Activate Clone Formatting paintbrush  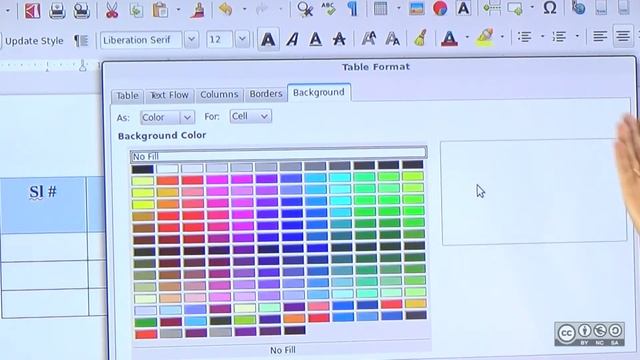[x=198, y=9]
